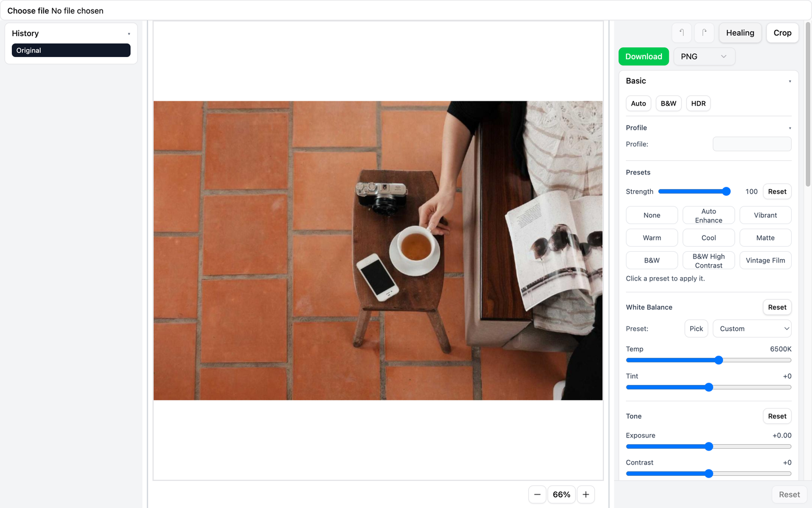Open the Custom white balance preset dropdown
The width and height of the screenshot is (812, 508).
click(x=752, y=328)
